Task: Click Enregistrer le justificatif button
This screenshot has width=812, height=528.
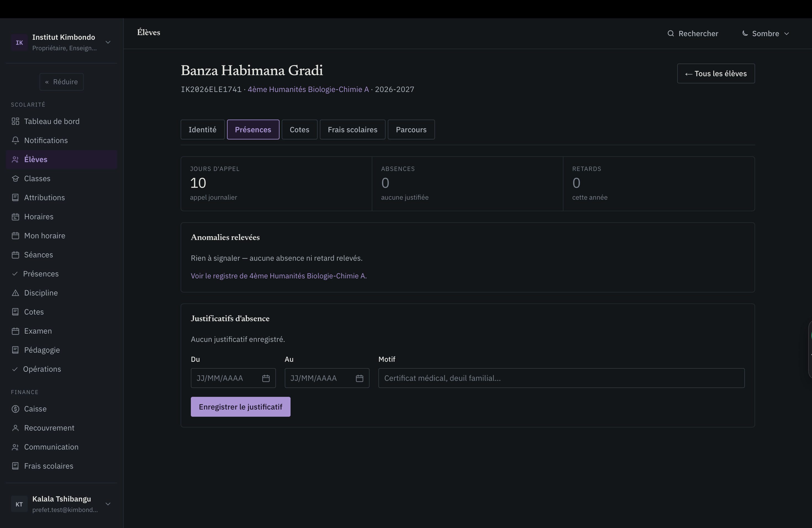Action: pyautogui.click(x=241, y=407)
